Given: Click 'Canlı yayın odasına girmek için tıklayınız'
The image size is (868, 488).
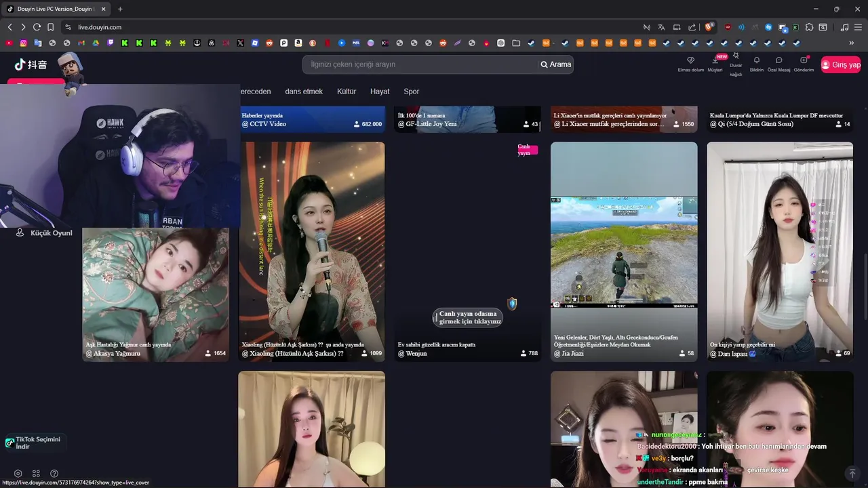Looking at the screenshot, I should pos(468,317).
